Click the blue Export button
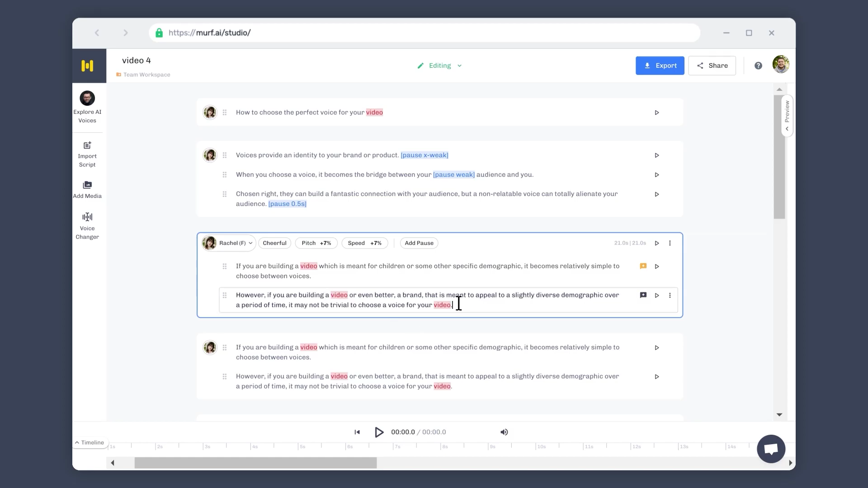Viewport: 868px width, 488px height. [x=660, y=66]
